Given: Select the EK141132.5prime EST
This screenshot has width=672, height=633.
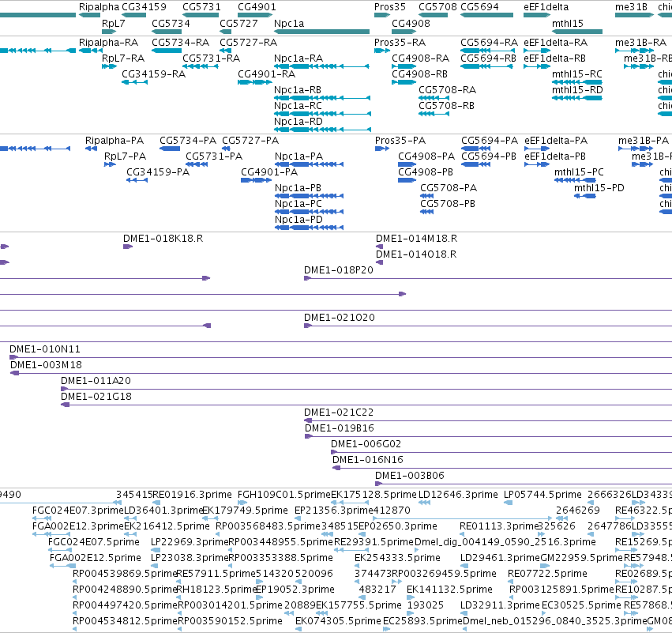Looking at the screenshot, I should click(x=410, y=597).
